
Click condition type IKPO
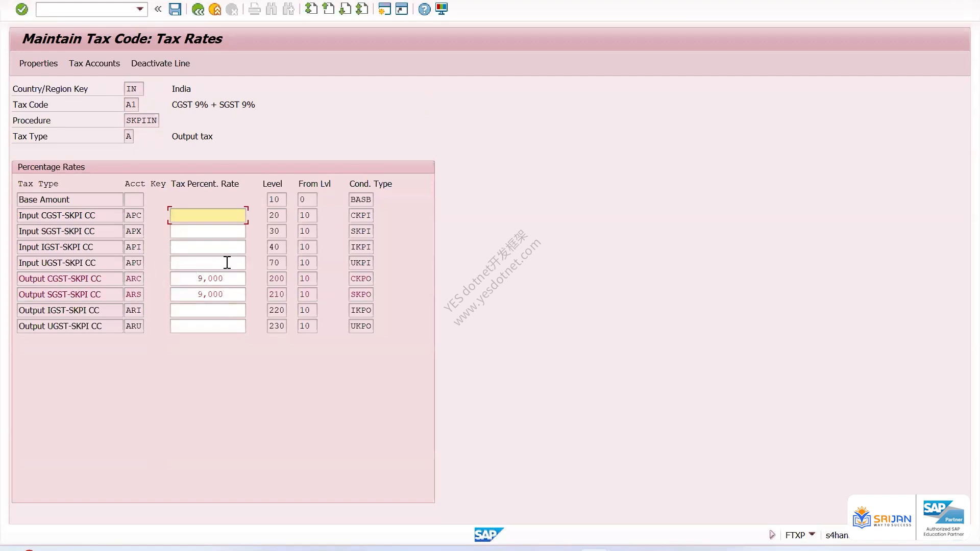point(361,310)
